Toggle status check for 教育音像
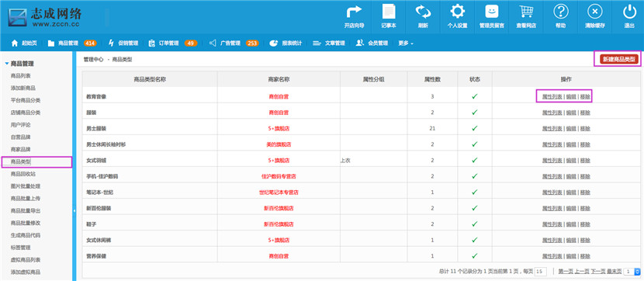The width and height of the screenshot is (644, 281). click(475, 96)
